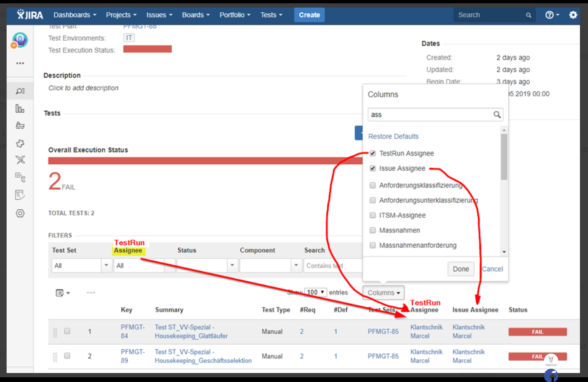Open the administration gear menu
Screen dimensions: 588x382
click(x=573, y=15)
